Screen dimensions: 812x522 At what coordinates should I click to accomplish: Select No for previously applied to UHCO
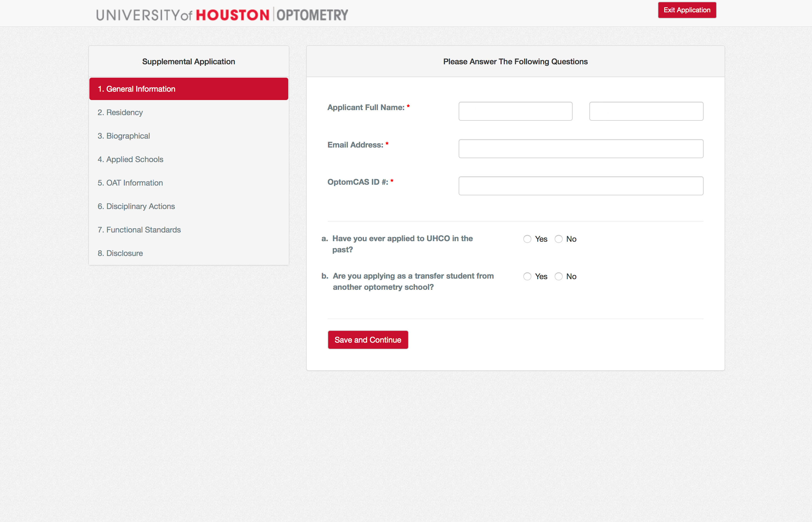coord(558,239)
